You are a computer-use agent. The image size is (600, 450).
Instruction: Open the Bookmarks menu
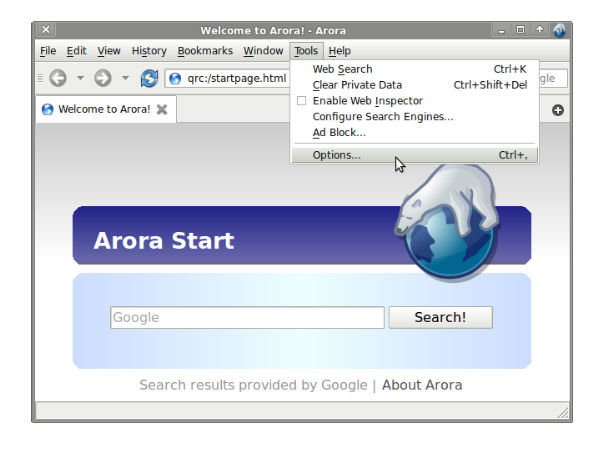point(205,51)
